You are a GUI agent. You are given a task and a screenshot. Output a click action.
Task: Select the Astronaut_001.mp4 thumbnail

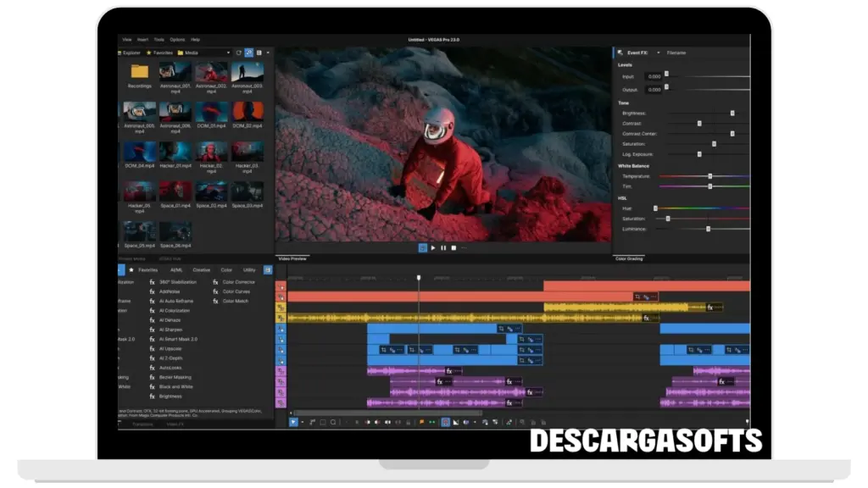(x=175, y=71)
